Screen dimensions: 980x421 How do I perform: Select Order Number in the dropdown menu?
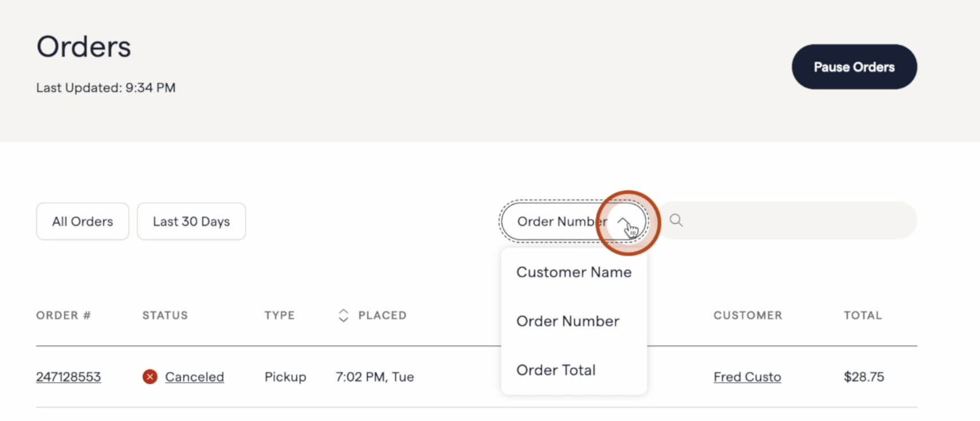[568, 321]
